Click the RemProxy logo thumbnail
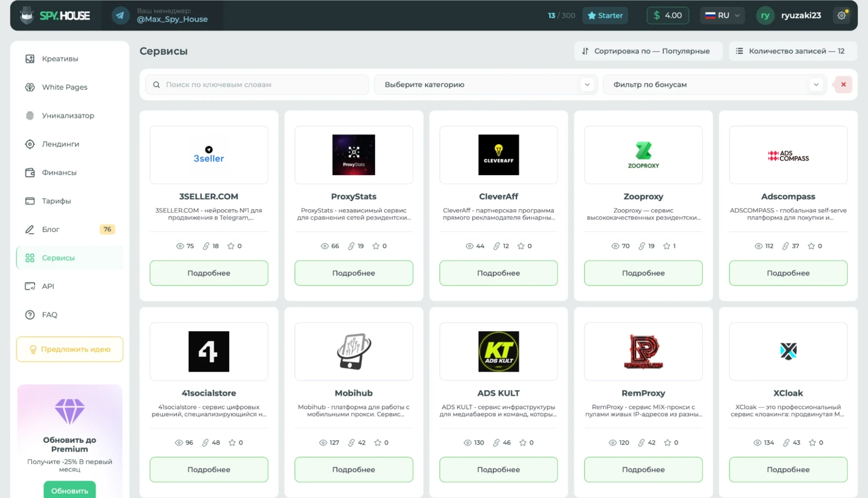The width and height of the screenshot is (868, 498). coord(643,351)
